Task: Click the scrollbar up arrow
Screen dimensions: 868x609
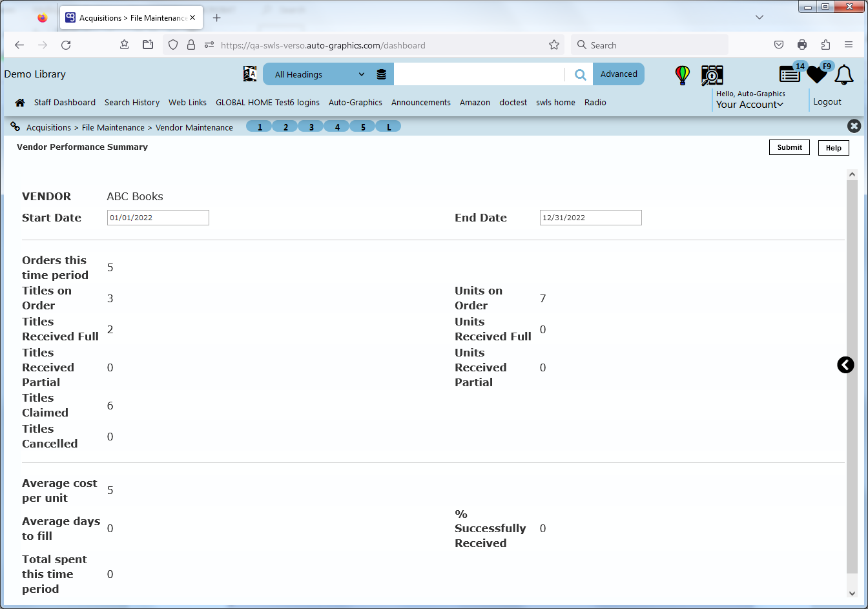Action: (x=852, y=174)
